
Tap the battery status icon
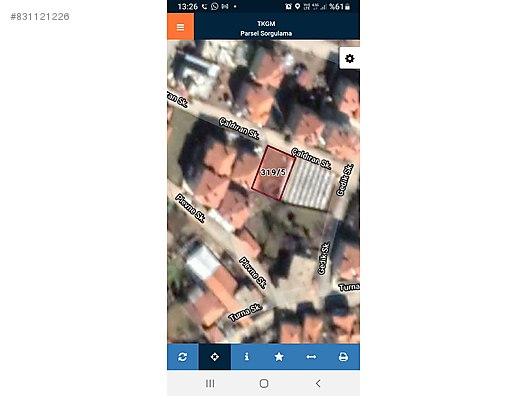pos(348,6)
